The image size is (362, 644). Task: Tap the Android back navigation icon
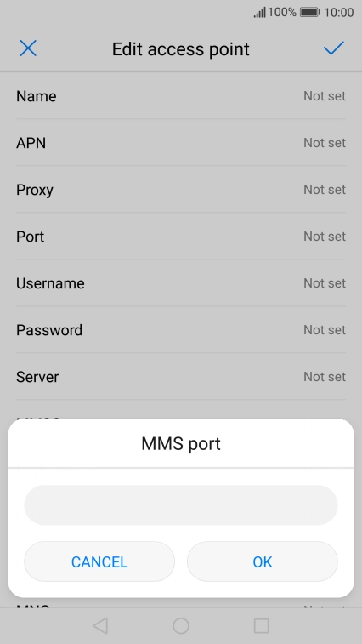coord(100,626)
